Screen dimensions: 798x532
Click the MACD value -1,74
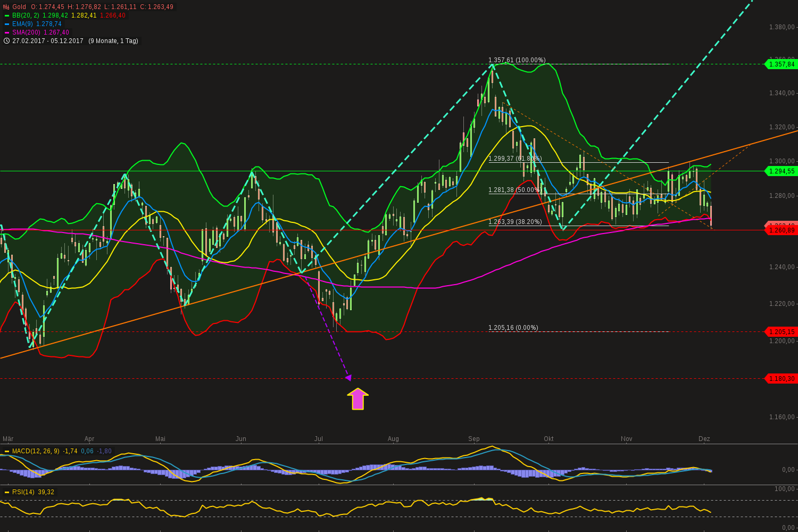70,451
